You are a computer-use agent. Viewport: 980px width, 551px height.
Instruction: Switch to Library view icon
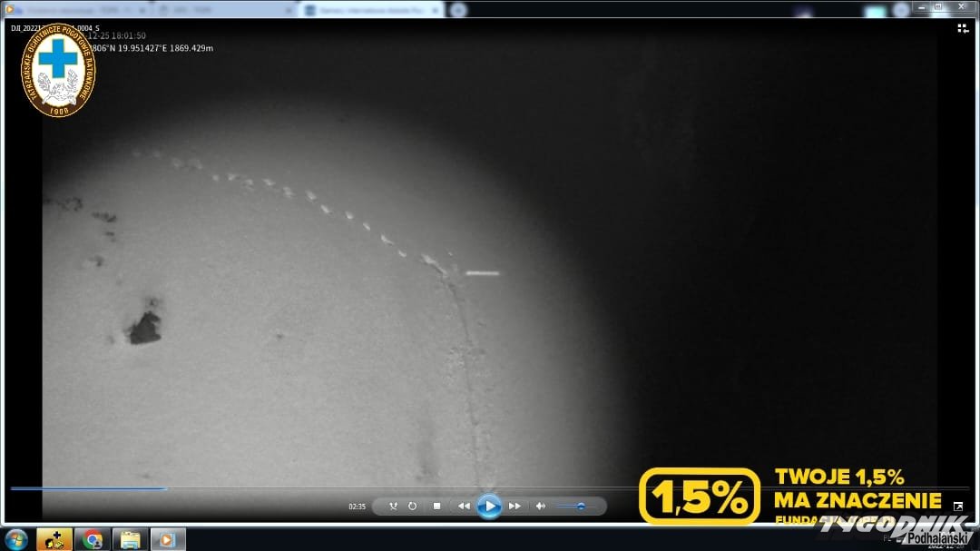point(963,28)
